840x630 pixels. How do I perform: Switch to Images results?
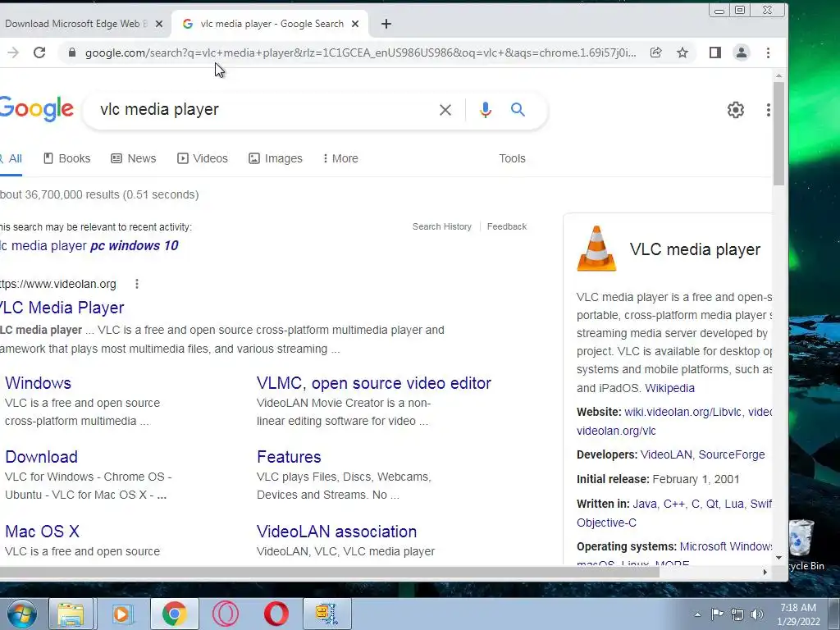(x=276, y=158)
